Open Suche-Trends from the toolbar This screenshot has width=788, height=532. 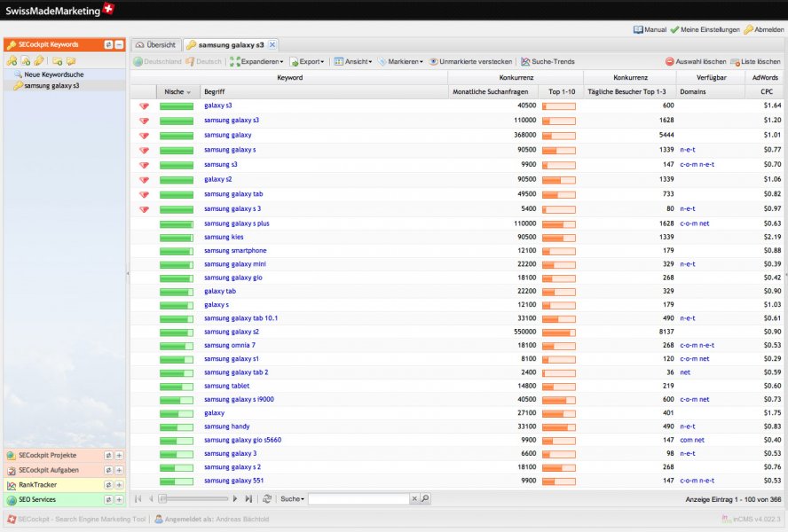click(548, 62)
